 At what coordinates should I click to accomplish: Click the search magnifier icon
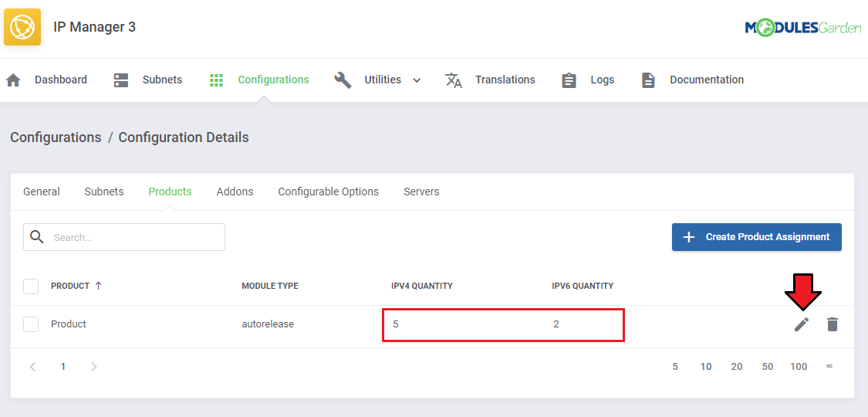click(x=37, y=237)
